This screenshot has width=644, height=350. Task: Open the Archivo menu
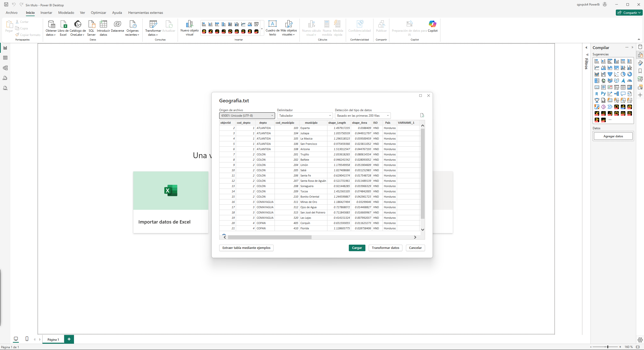[x=12, y=13]
